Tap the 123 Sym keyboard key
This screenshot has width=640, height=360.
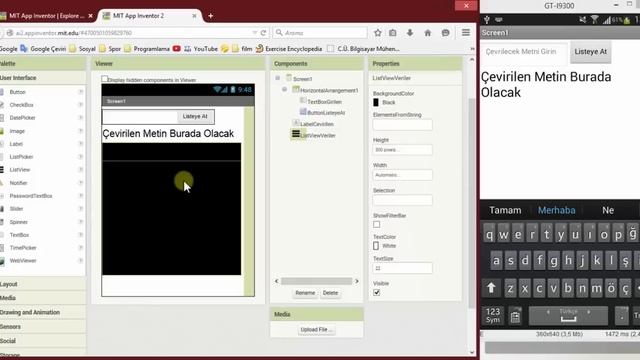click(493, 316)
